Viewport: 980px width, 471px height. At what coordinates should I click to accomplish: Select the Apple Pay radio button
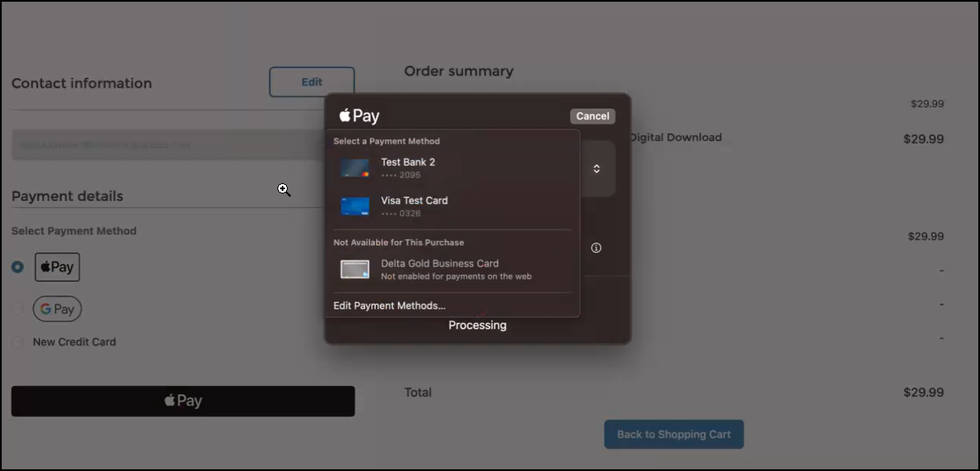click(18, 266)
